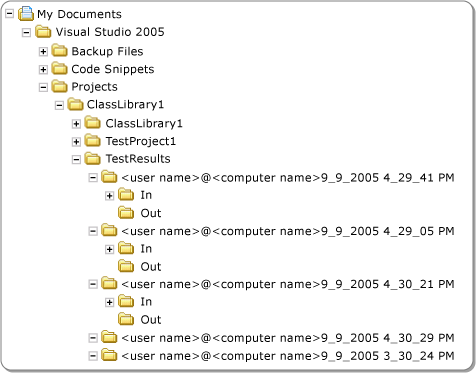Click the In folder icon under 4_29_05 PM

[126, 248]
